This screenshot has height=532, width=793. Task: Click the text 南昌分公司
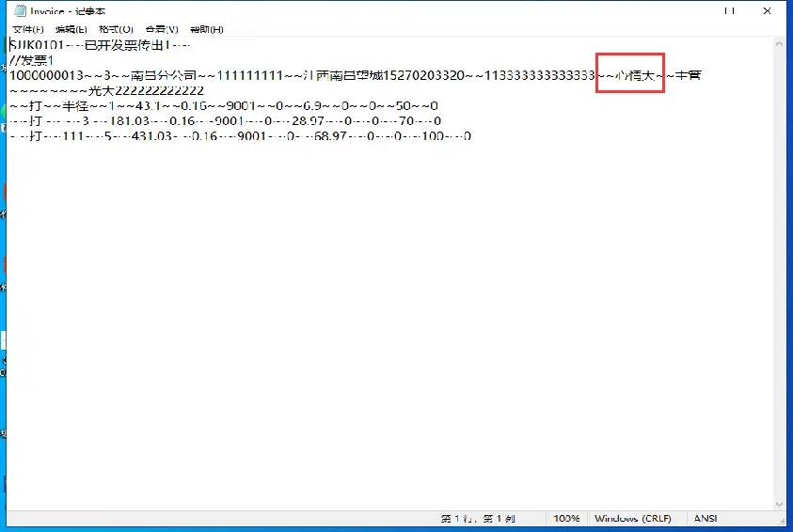click(x=164, y=75)
